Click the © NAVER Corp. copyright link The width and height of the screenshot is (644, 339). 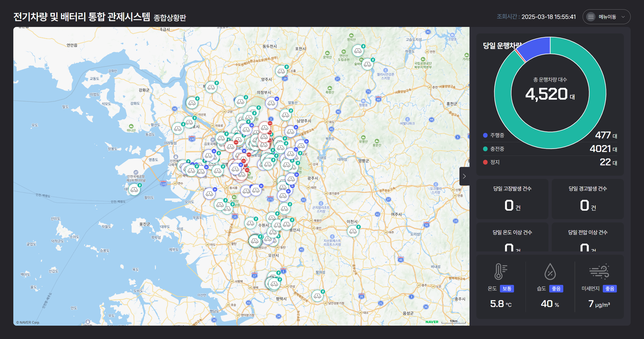click(28, 322)
